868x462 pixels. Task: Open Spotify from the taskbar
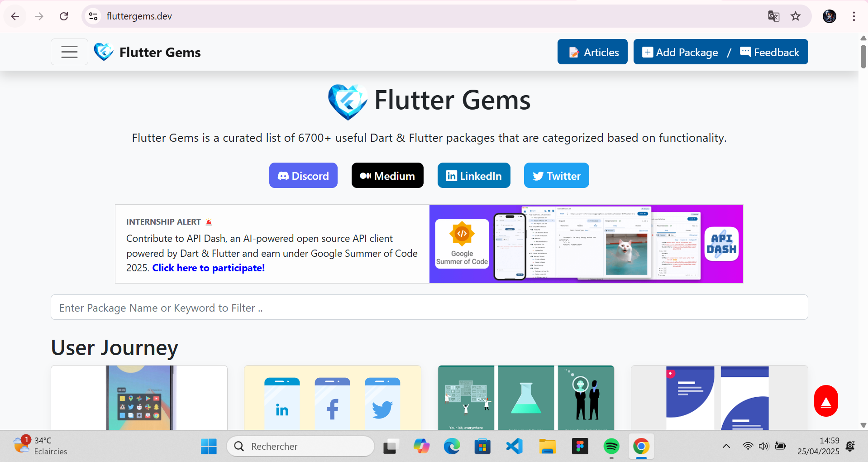(611, 447)
